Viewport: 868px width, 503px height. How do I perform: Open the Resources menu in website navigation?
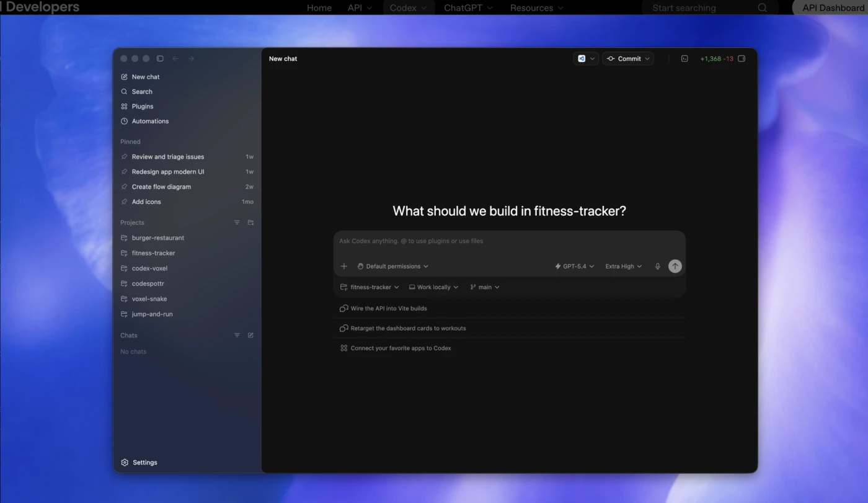point(536,8)
